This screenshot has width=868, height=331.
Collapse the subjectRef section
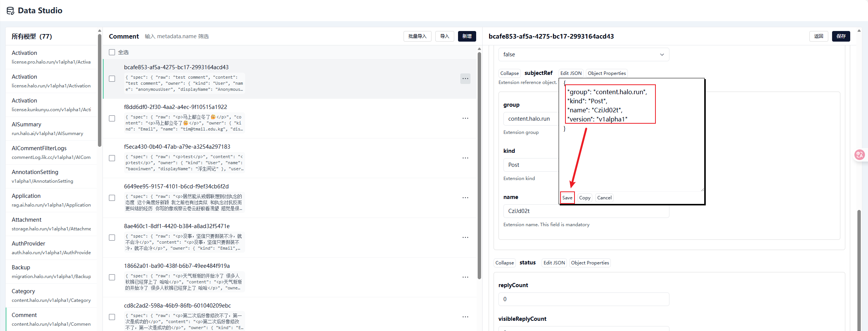point(509,73)
